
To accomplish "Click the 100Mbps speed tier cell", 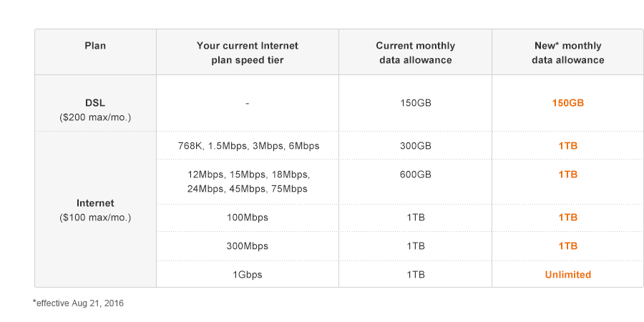I will tap(247, 218).
